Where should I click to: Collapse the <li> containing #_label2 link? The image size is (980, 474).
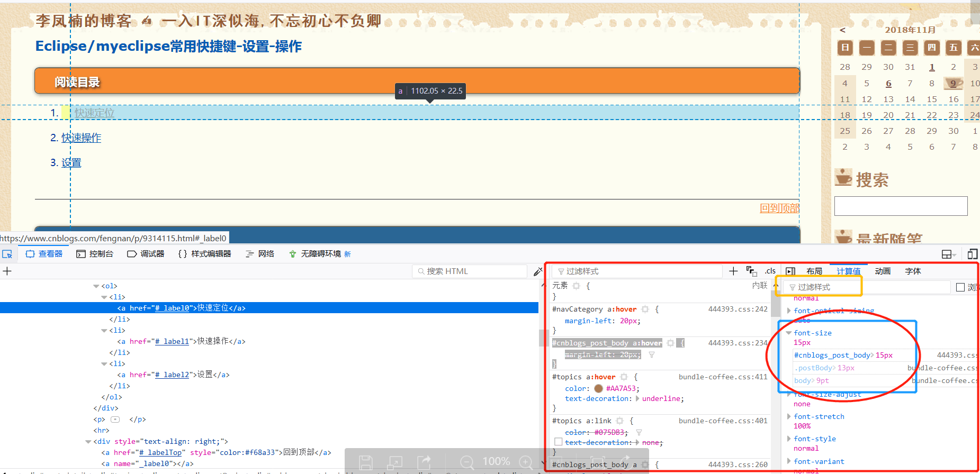(x=104, y=364)
